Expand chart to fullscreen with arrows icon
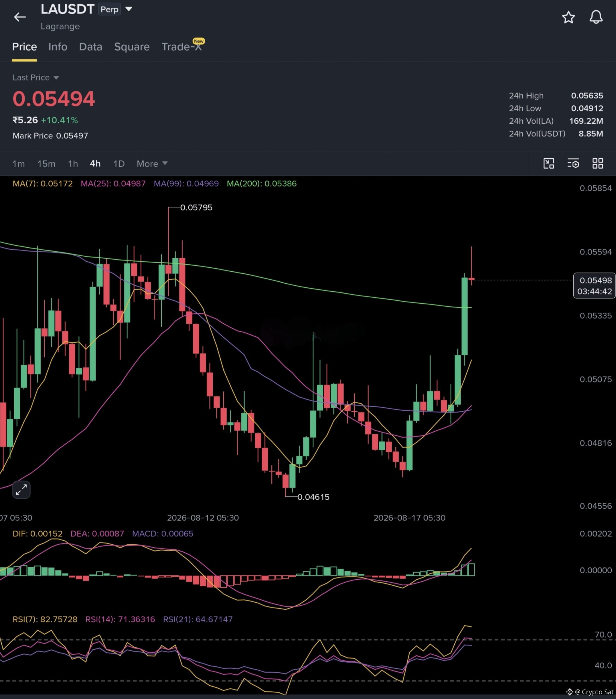This screenshot has width=616, height=699. 21,490
